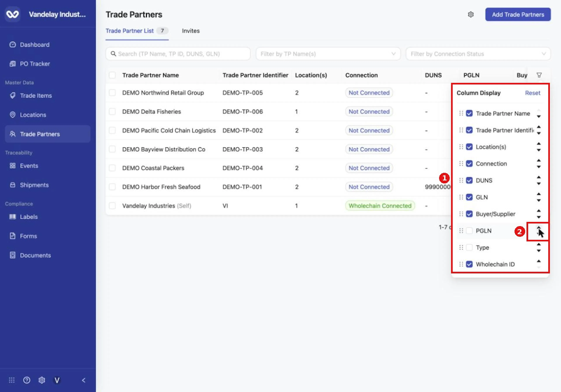Move Type column up with its arrow
Screen dimensions: 561x392
[539, 244]
